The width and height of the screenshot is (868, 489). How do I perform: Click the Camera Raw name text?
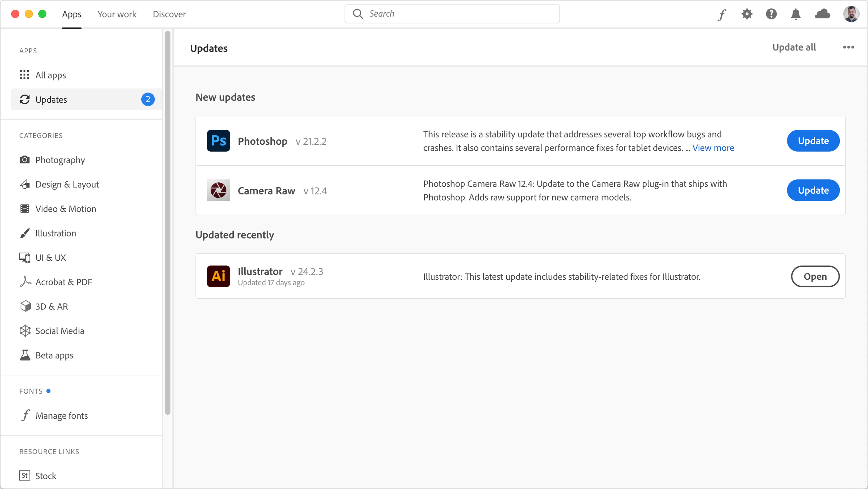tap(266, 191)
